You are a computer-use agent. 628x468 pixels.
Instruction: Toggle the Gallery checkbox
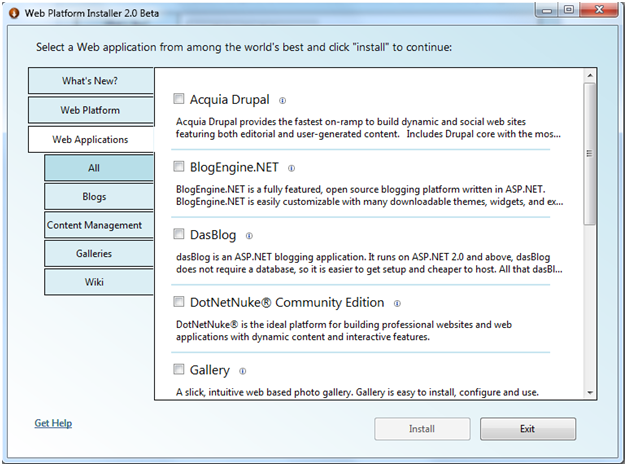point(179,369)
